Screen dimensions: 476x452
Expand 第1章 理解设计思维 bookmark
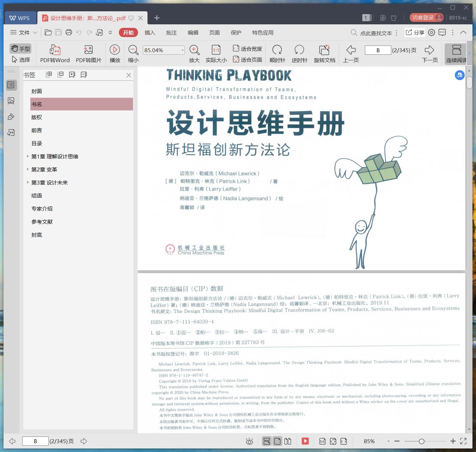(x=28, y=156)
